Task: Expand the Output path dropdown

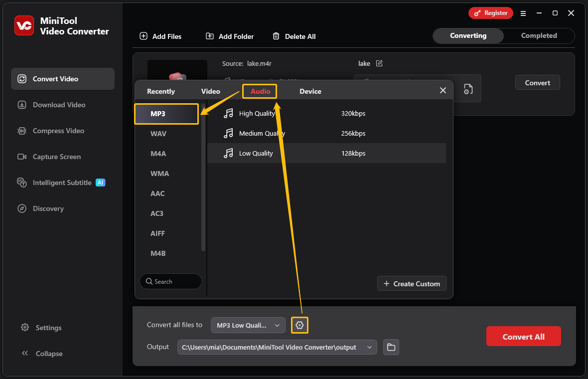Action: pos(369,347)
